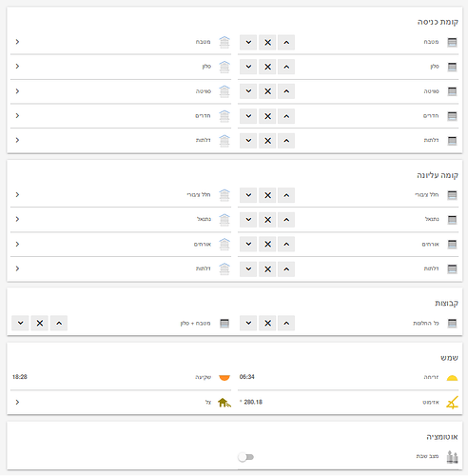This screenshot has height=476, width=468.
Task: Expand the נתנאל shutter entry chevron
Action: coord(17,219)
